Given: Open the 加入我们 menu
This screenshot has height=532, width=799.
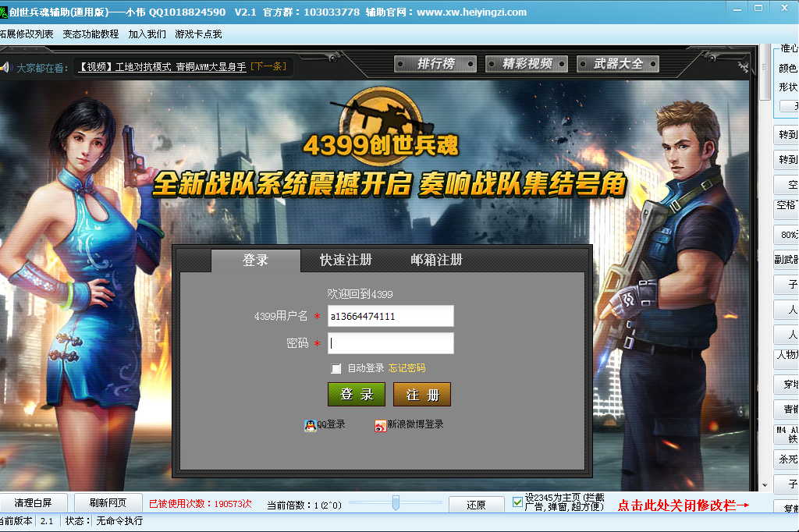Looking at the screenshot, I should (x=147, y=34).
